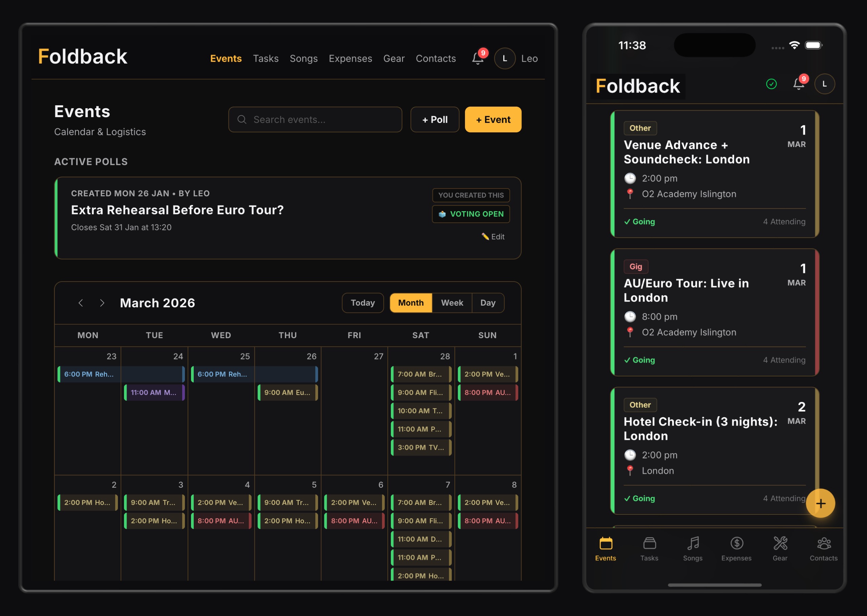
Task: Open the Expenses tab in top navigation
Action: (350, 59)
